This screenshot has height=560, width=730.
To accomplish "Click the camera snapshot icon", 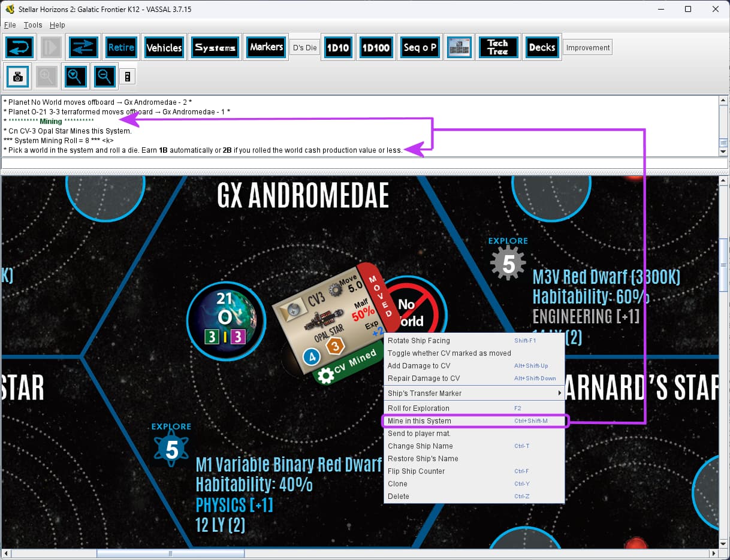I will pos(17,76).
